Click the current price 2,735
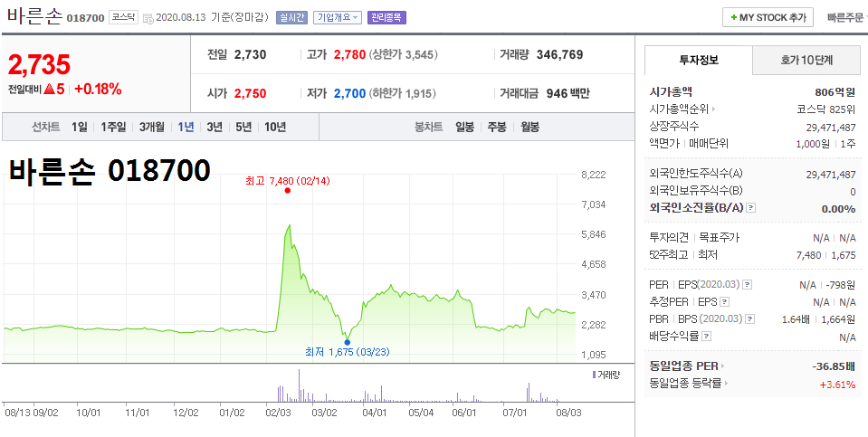The width and height of the screenshot is (868, 437). [x=39, y=65]
